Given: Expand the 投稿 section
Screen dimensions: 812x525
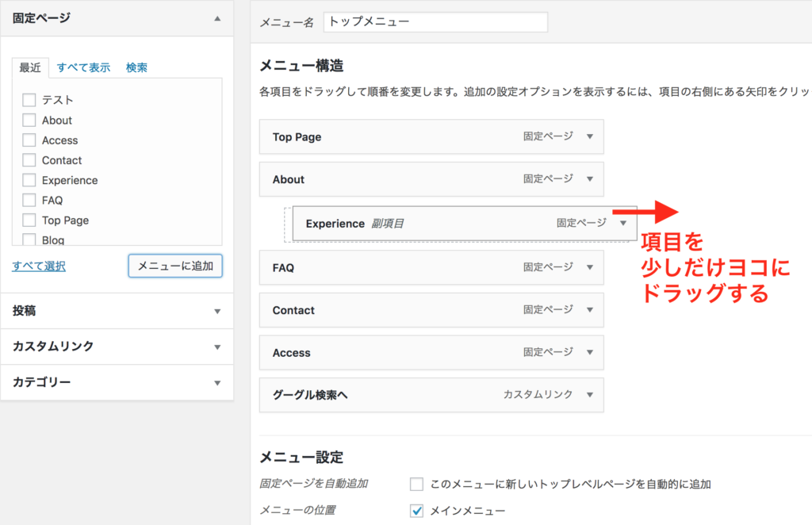Looking at the screenshot, I should 217,312.
